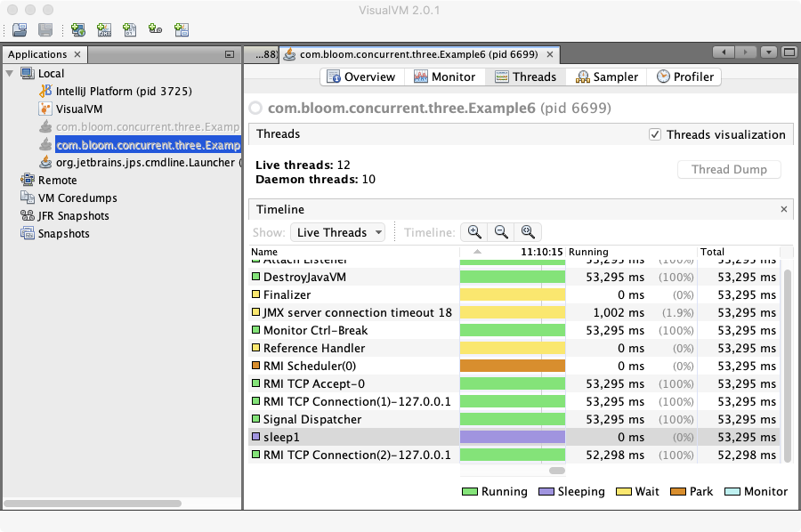Select the DestroyJavaVM thread row
Image resolution: width=801 pixels, height=532 pixels.
coord(514,278)
